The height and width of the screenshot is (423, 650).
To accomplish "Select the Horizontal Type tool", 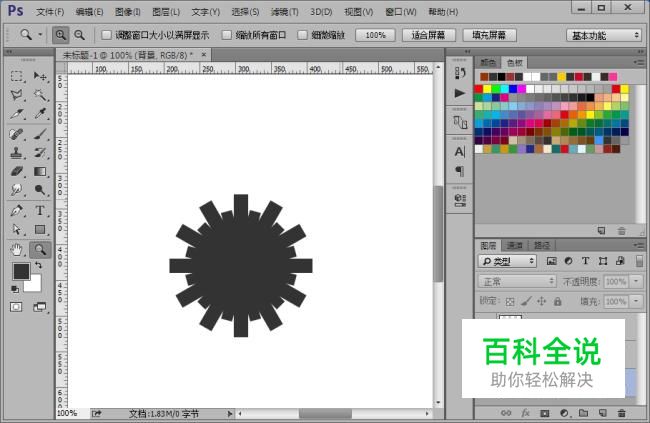I will (x=40, y=211).
